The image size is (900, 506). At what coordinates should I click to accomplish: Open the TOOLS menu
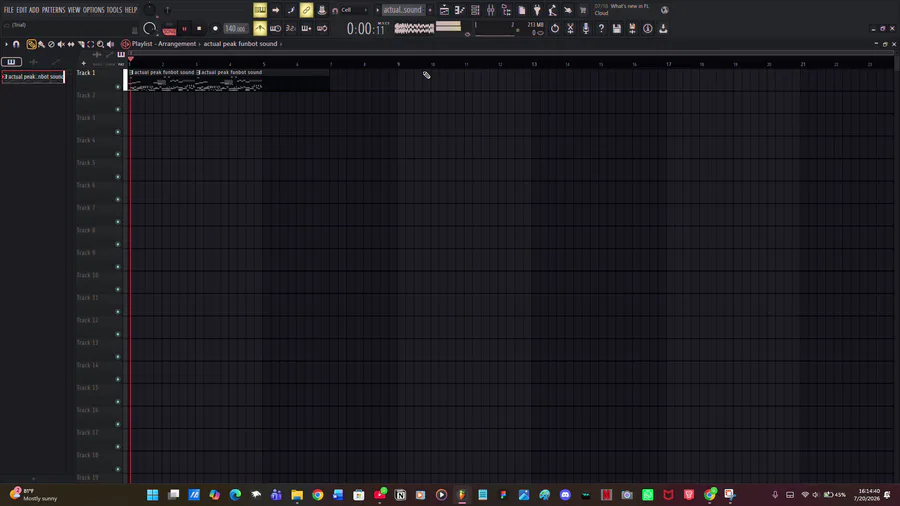point(114,10)
